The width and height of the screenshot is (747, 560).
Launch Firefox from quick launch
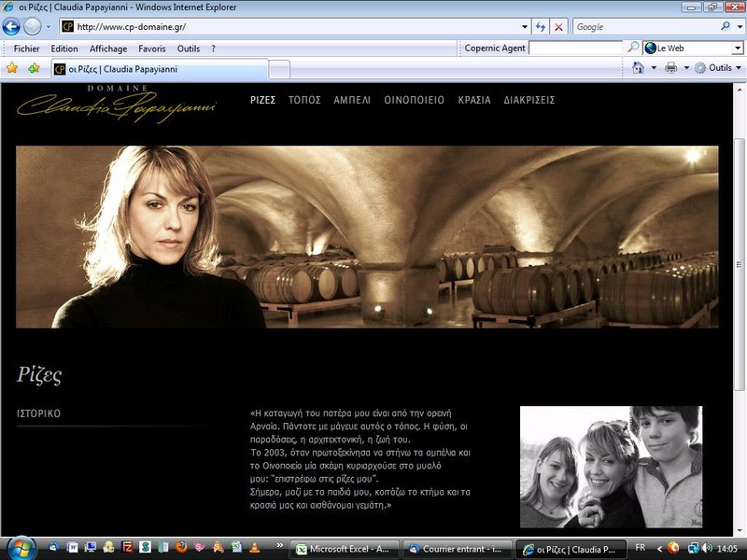(181, 548)
